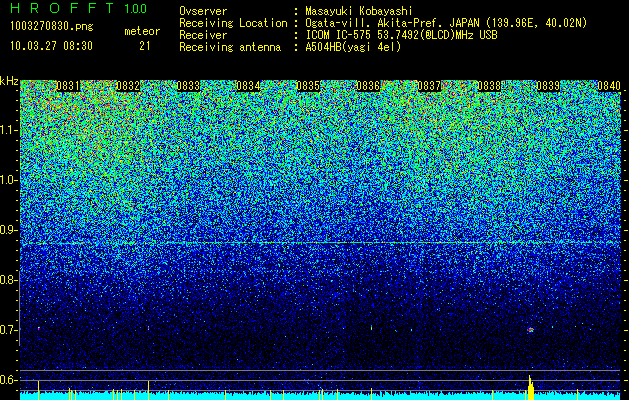
Task: Click the 0833 time marker
Action: [188, 86]
